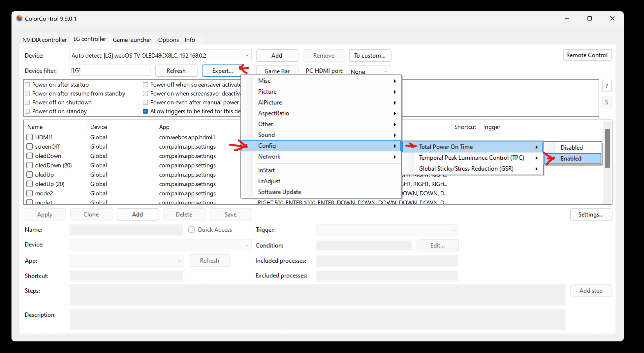Click the Trigger column header

[x=491, y=127]
